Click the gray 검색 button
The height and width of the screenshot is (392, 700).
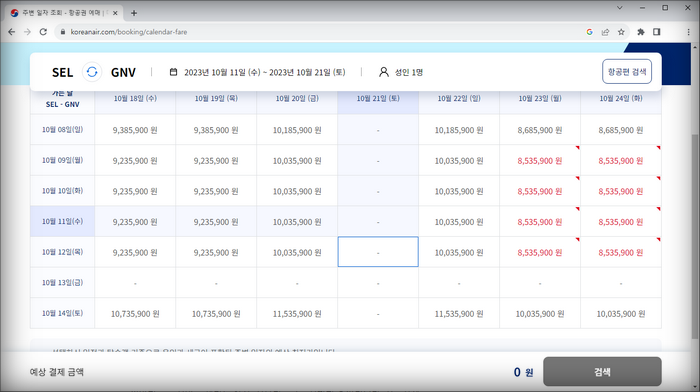coord(602,371)
